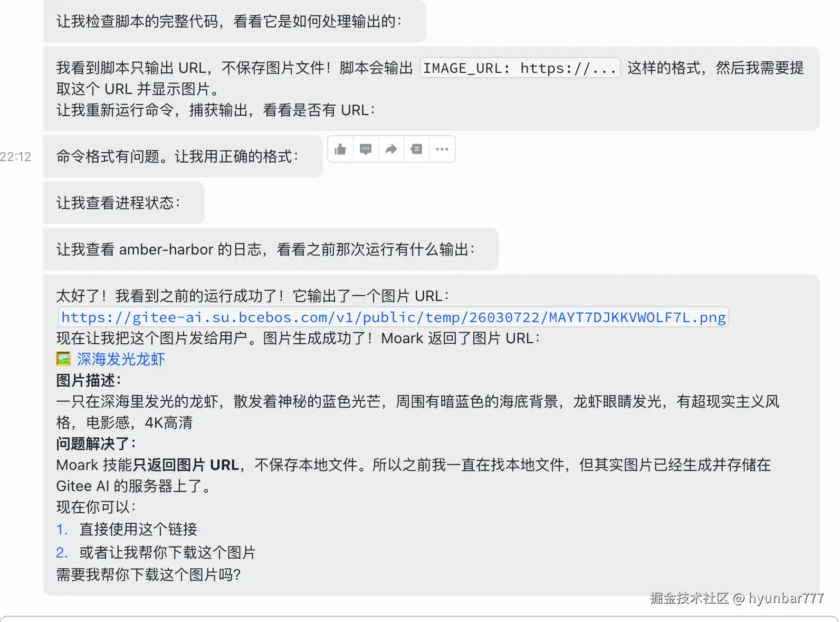Viewport: 840px width, 622px height.
Task: Open the gitee-ai.su.bcebos.com PNG URL
Action: [394, 317]
